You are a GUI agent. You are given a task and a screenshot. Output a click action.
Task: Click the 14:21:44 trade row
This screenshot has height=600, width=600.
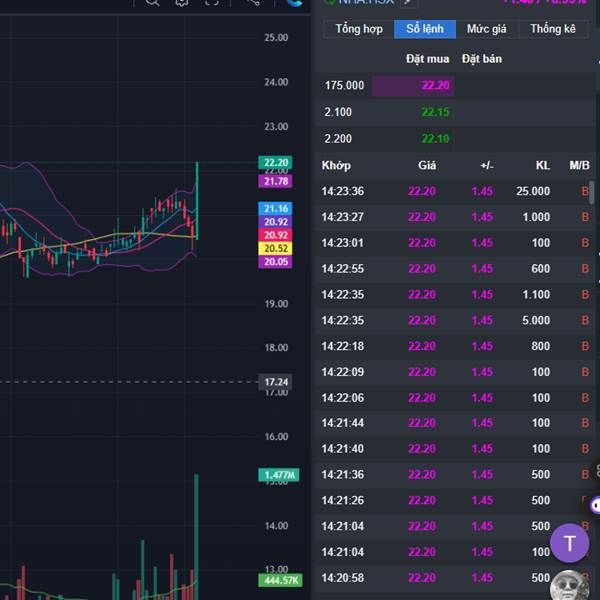tap(455, 423)
